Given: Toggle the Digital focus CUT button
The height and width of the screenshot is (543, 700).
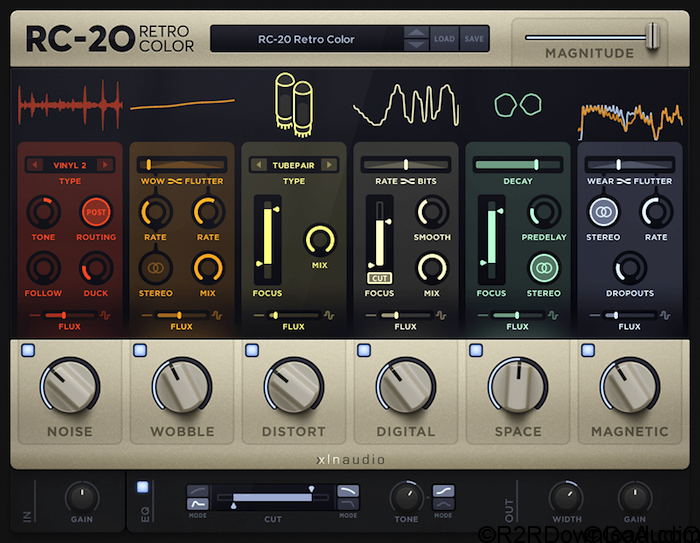Looking at the screenshot, I should pyautogui.click(x=379, y=278).
